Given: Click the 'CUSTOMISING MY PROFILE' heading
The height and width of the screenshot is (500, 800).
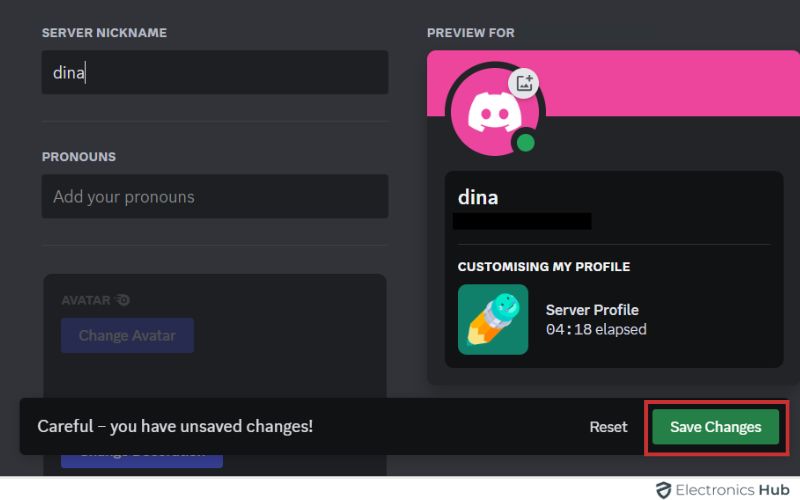Looking at the screenshot, I should point(544,267).
